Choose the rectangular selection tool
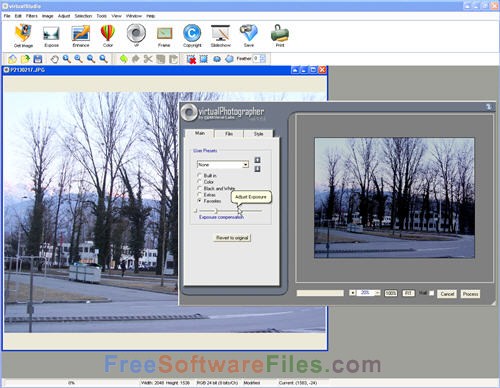 pos(203,59)
